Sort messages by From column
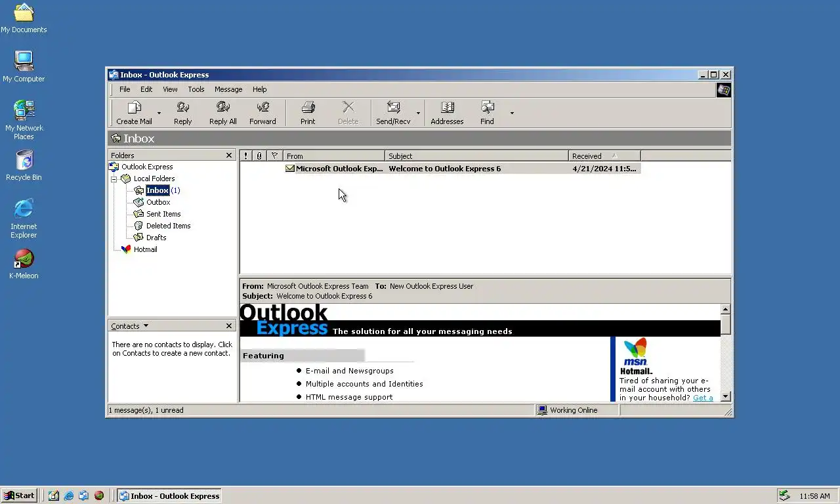This screenshot has height=504, width=840. 334,156
